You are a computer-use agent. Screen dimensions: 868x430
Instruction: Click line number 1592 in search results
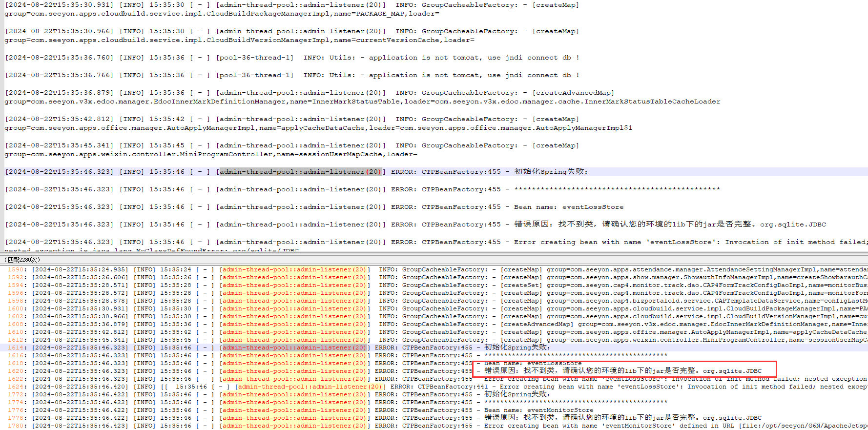click(x=16, y=277)
